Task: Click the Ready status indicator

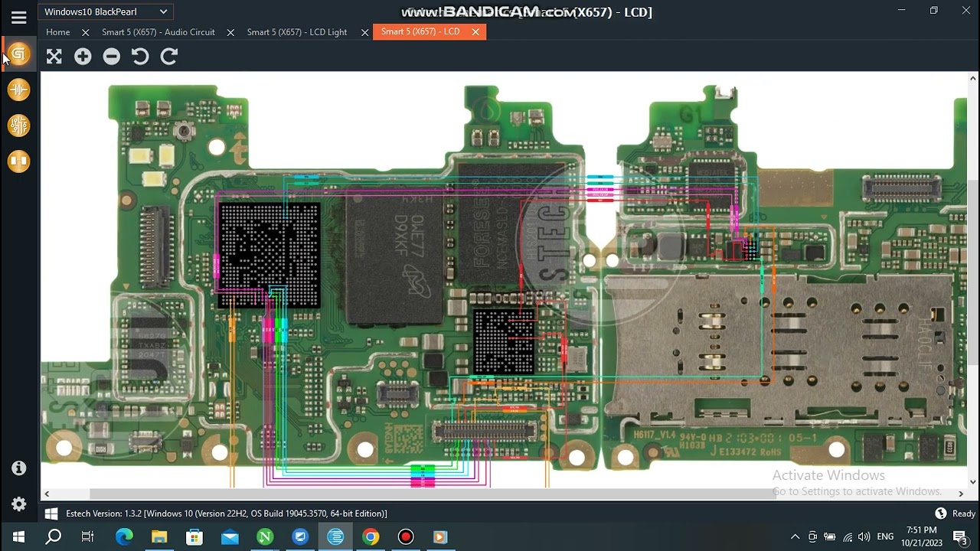Action: click(x=964, y=514)
